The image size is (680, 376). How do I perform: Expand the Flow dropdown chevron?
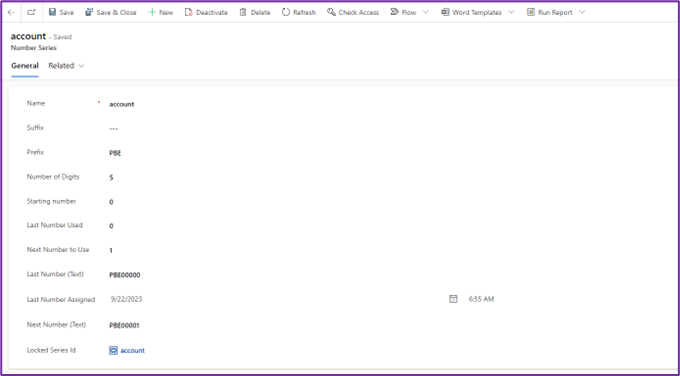click(x=425, y=12)
